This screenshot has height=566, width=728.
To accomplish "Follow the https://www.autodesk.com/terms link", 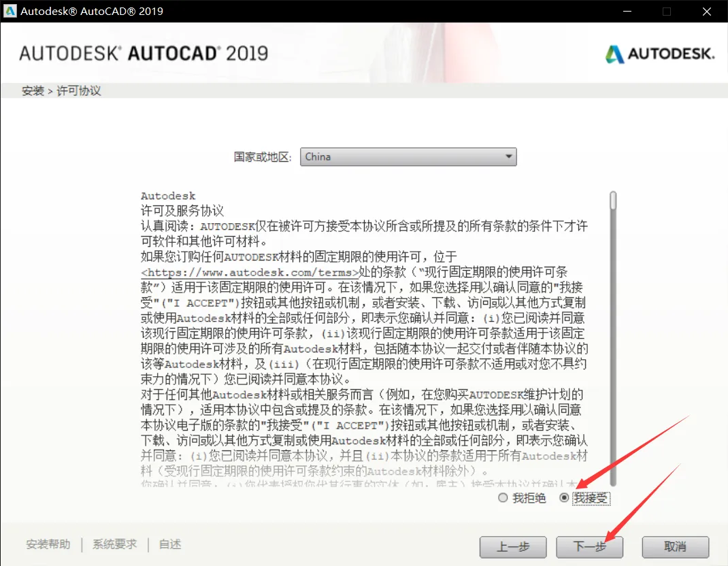I will tap(250, 273).
